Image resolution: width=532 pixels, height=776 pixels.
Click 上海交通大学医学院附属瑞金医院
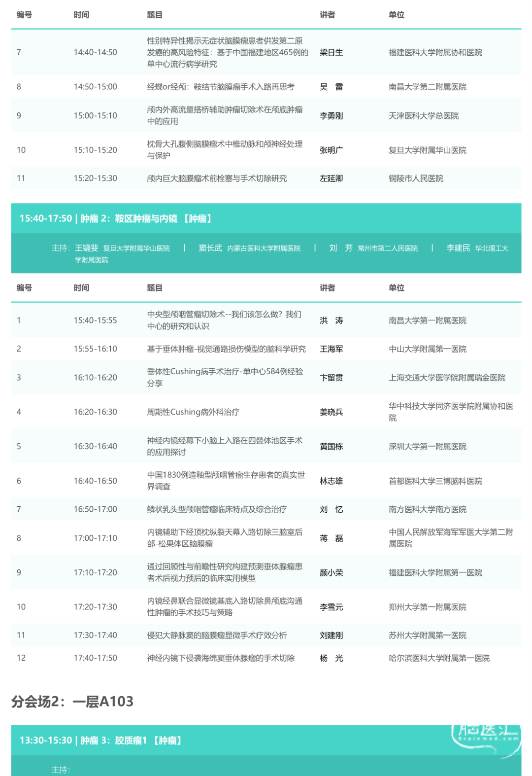[447, 378]
